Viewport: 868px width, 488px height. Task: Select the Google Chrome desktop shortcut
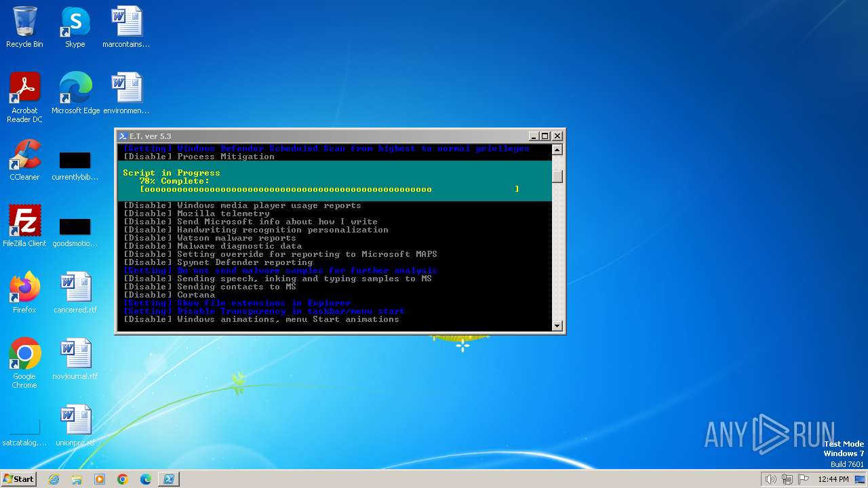tap(24, 363)
